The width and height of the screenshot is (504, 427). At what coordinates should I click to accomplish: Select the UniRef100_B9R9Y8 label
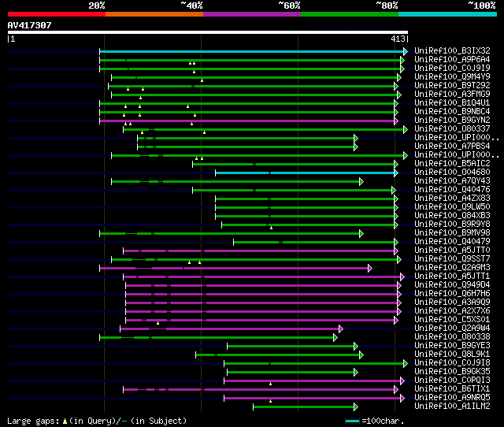point(452,225)
